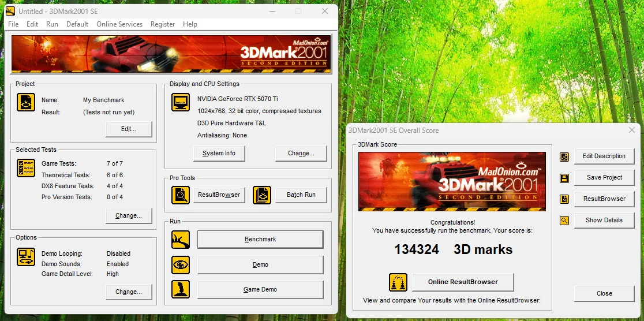Click the 3DMark2001 banner in score window
This screenshot has height=321, width=644.
click(452, 182)
